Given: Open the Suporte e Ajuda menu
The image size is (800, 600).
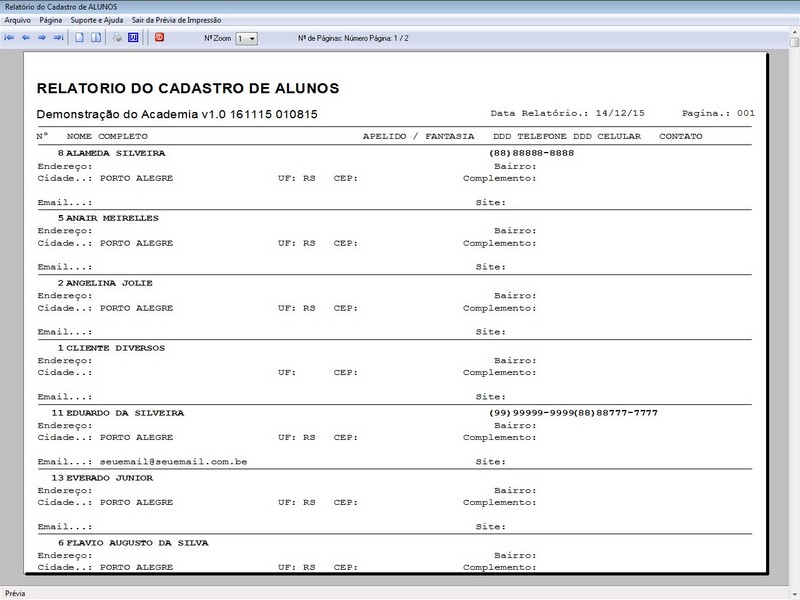Looking at the screenshot, I should coord(97,20).
